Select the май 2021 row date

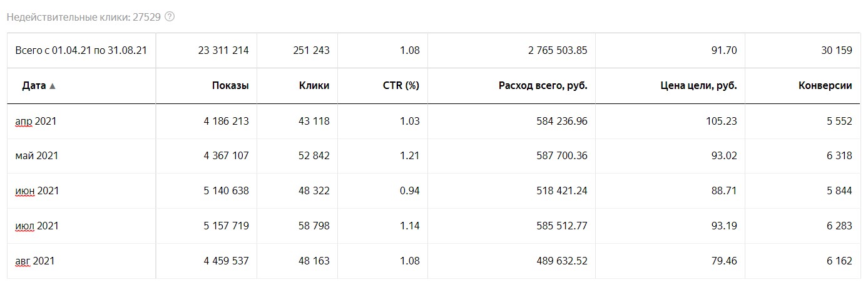(37, 155)
